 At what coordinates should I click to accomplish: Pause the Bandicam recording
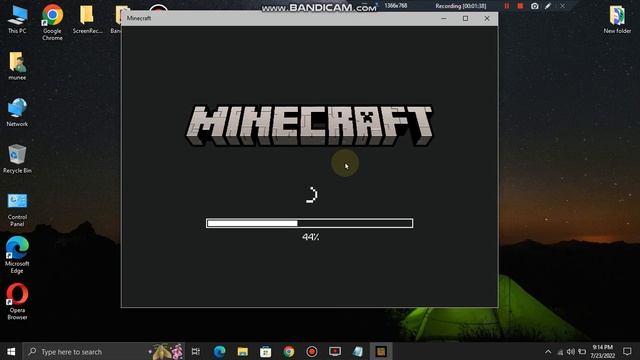507,6
